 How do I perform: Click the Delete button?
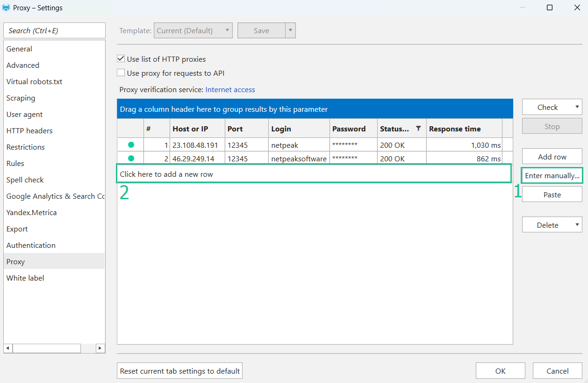tap(547, 225)
